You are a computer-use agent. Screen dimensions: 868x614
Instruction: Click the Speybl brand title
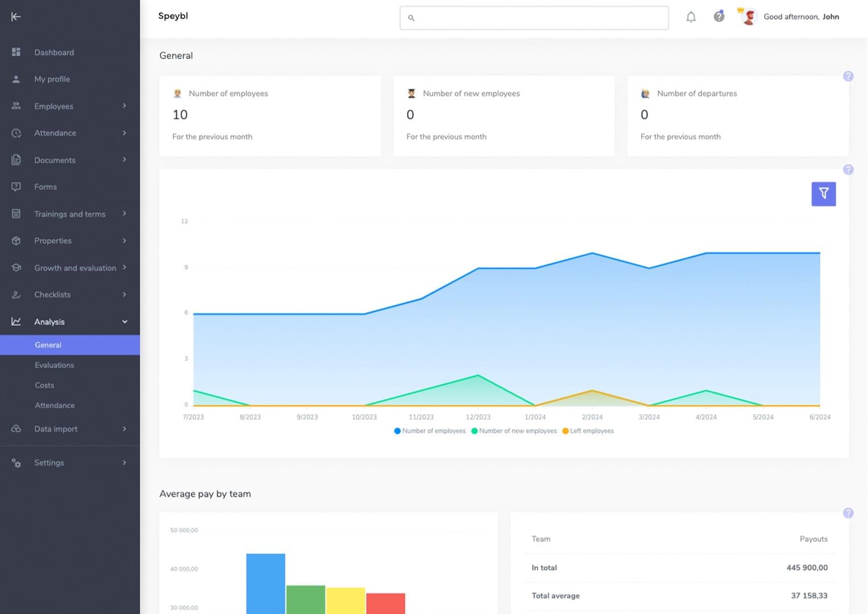click(173, 16)
